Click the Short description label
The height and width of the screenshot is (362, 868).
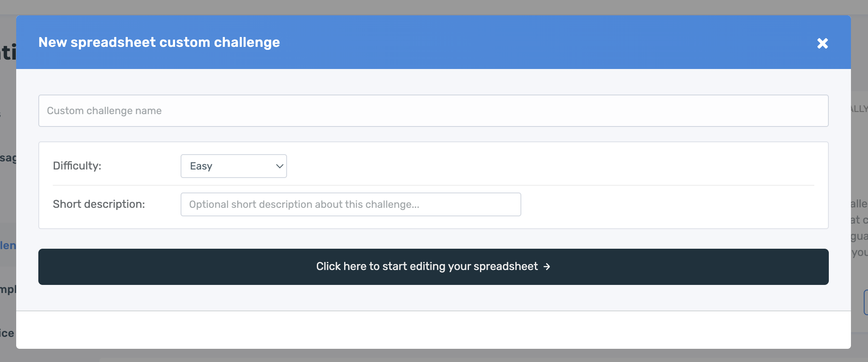pos(99,204)
